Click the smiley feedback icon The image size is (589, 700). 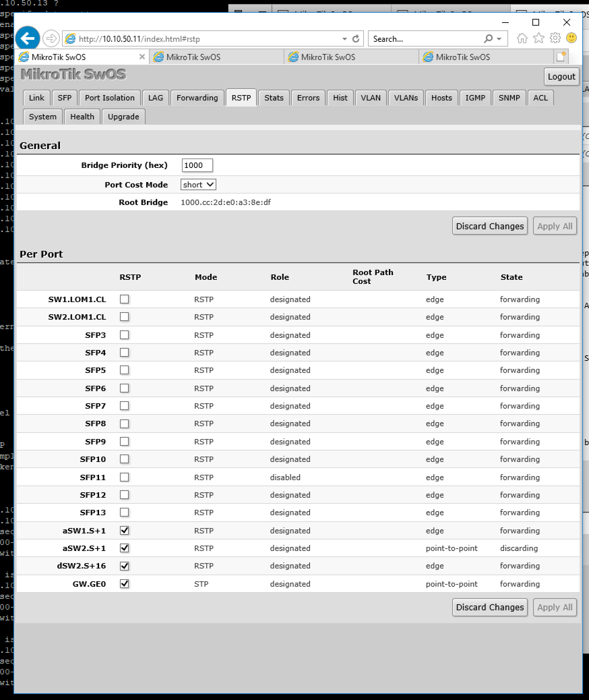571,38
